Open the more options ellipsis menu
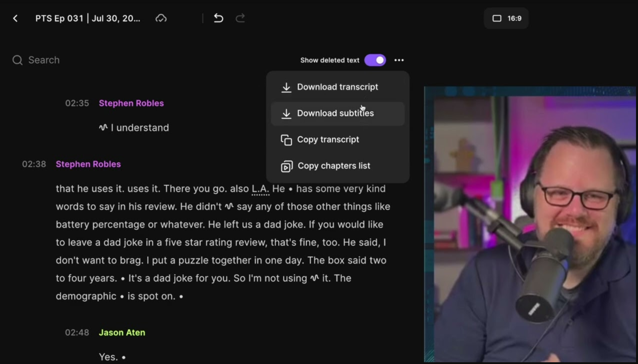Screen dimensions: 638x364 (399, 60)
